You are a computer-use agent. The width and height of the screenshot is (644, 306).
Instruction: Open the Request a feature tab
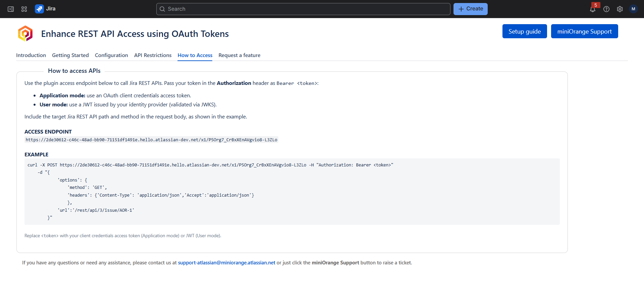[x=239, y=55]
